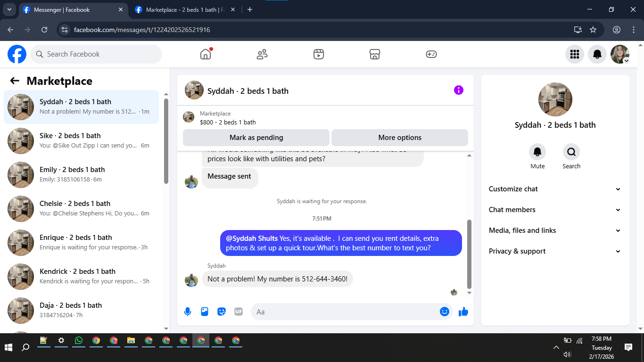Go to the Home feed icon
Image resolution: width=644 pixels, height=362 pixels.
[x=206, y=54]
